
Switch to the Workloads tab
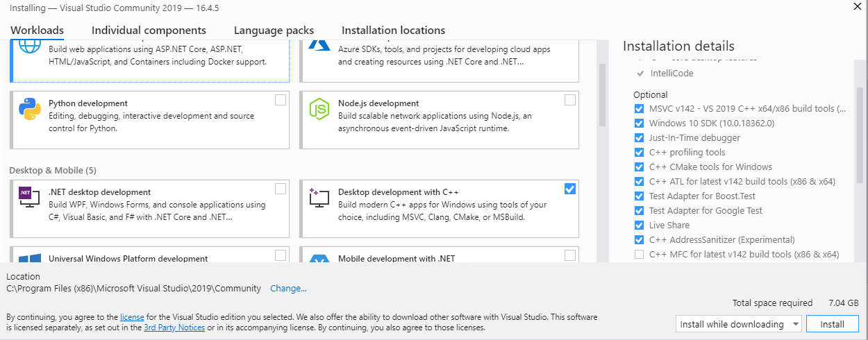click(x=37, y=31)
